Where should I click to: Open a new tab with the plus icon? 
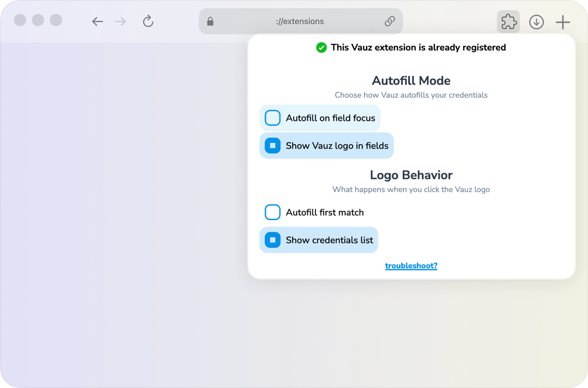[x=562, y=22]
